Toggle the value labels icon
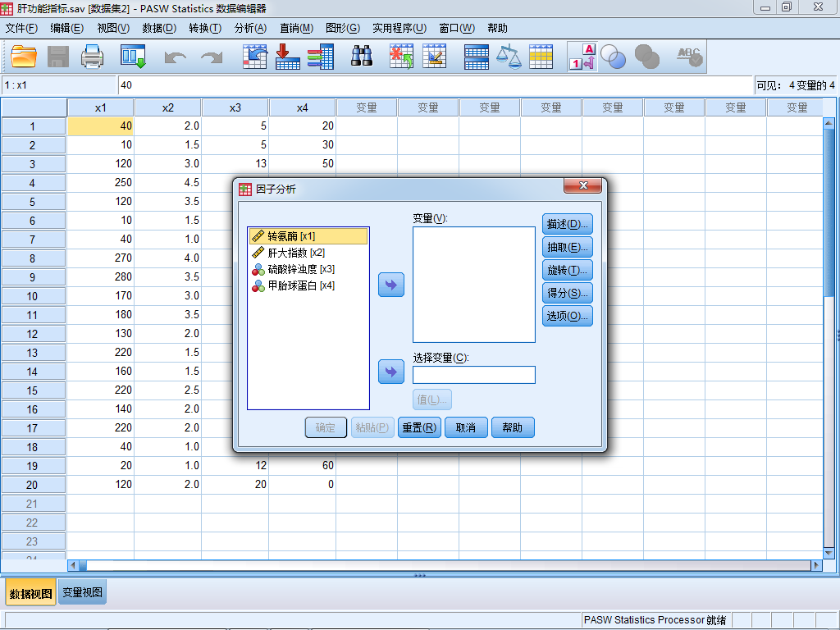 pyautogui.click(x=583, y=57)
